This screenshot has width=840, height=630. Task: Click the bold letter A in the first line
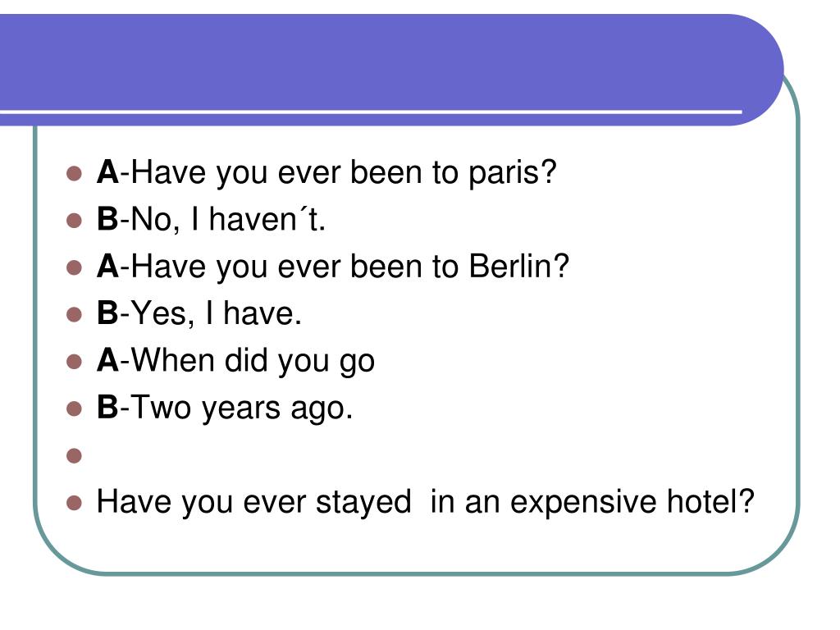coord(107,172)
